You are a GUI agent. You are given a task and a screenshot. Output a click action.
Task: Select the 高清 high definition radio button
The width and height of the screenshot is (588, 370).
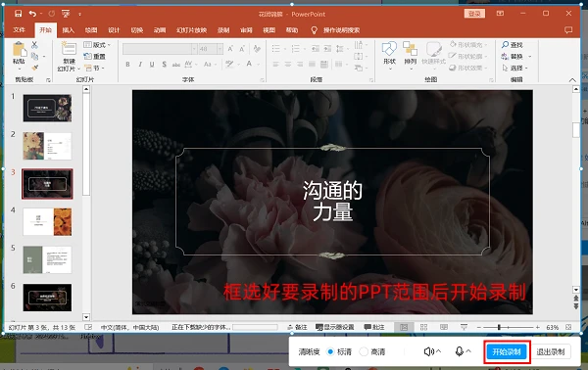tap(364, 351)
